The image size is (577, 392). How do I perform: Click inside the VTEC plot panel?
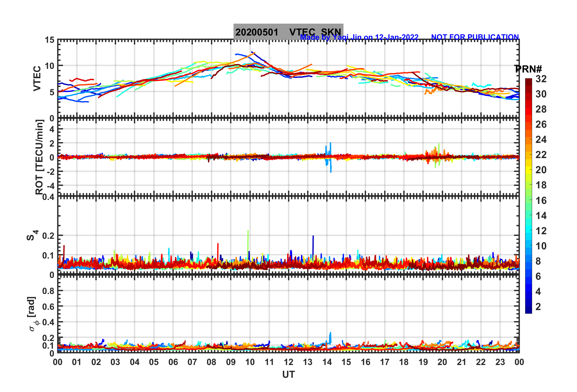coord(288,79)
